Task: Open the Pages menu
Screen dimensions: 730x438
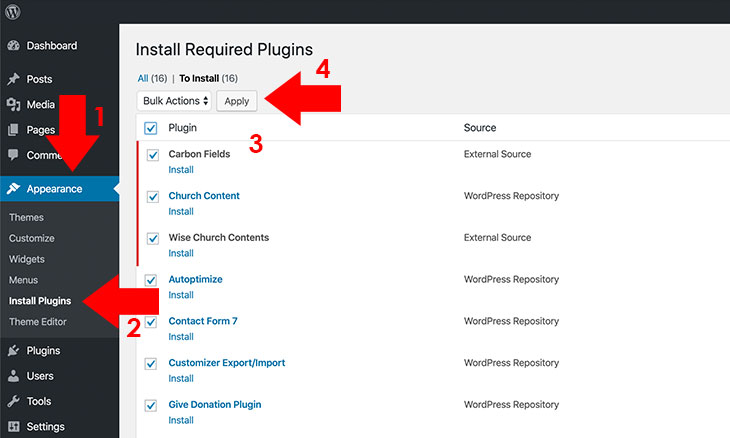Action: click(x=41, y=130)
